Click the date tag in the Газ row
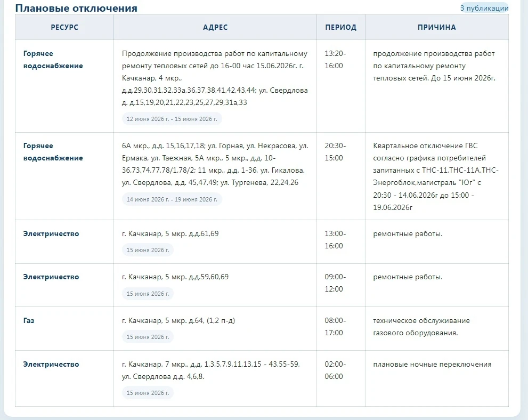 coord(148,337)
